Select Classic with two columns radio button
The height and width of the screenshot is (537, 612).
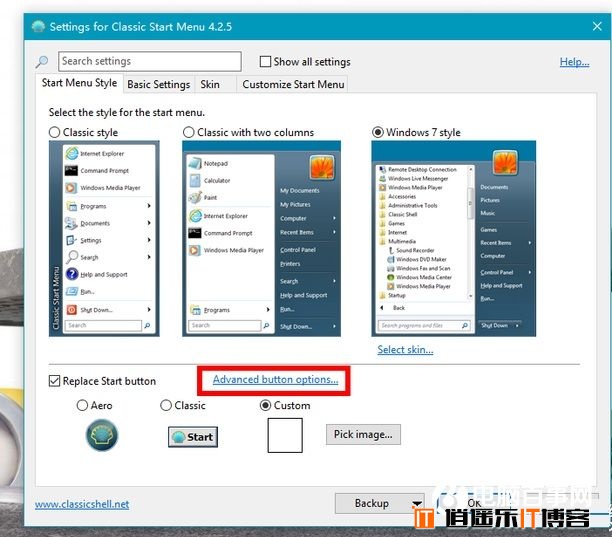pyautogui.click(x=189, y=132)
